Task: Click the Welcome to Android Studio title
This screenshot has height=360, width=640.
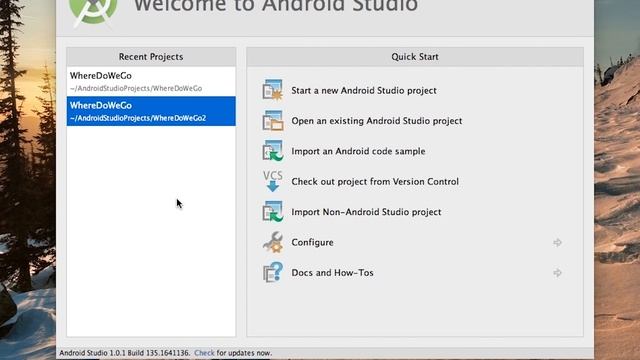Action: [x=276, y=7]
